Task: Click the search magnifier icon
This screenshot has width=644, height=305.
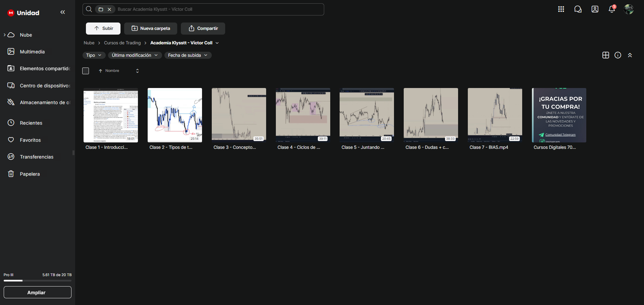Action: pos(89,9)
